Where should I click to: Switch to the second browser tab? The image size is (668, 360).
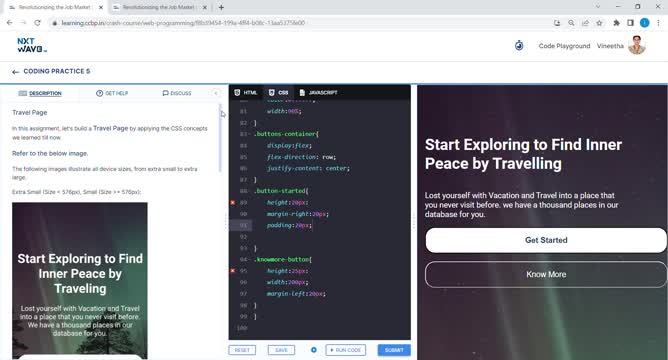pos(158,7)
